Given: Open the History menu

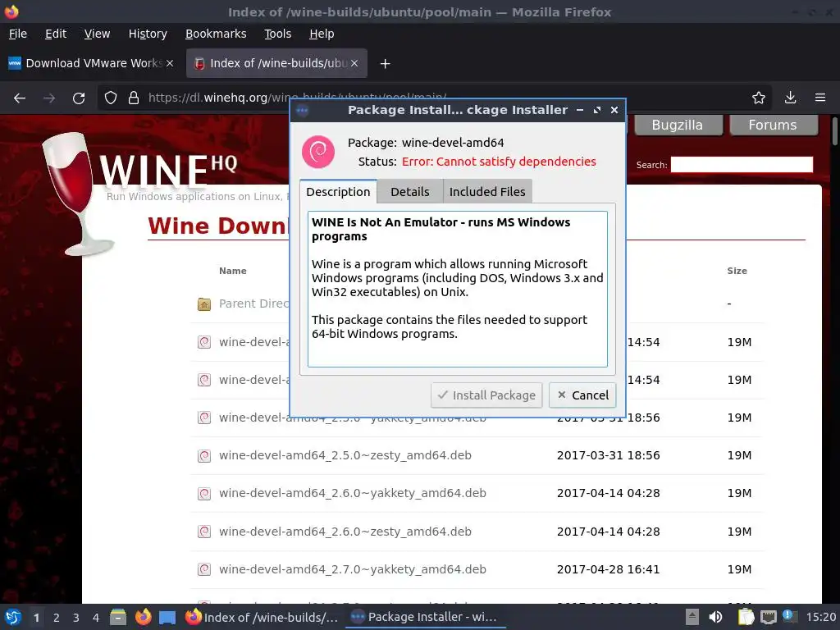Looking at the screenshot, I should click(148, 34).
